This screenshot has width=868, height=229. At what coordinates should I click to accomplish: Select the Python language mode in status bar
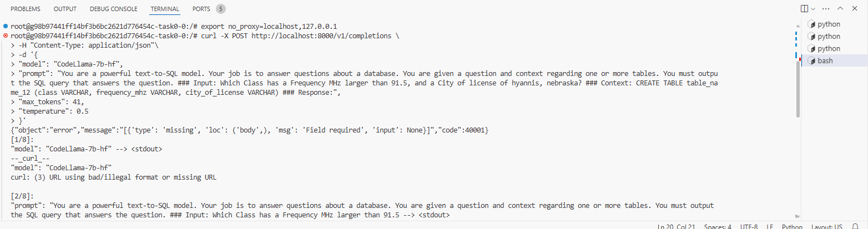[x=792, y=227]
